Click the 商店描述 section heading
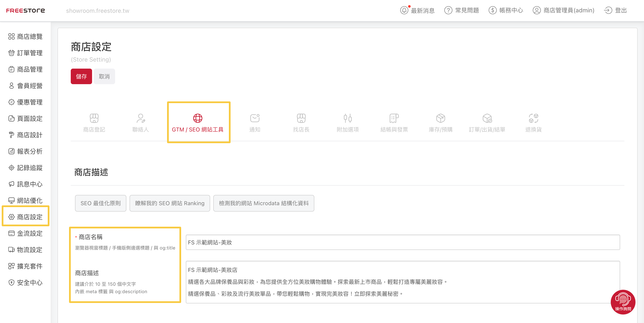Viewport: 644px width, 323px height. click(91, 172)
